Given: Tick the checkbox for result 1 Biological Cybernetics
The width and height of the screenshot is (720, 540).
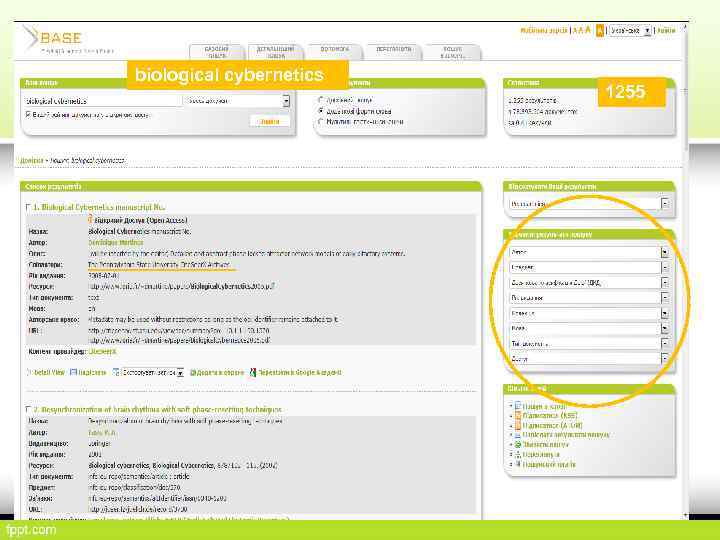Looking at the screenshot, I should 28,207.
